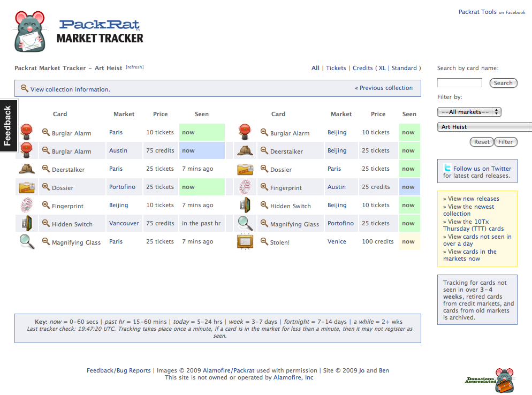
Task: Click the zoom icon next to Hidden Switch, Beijing
Action: (264, 205)
